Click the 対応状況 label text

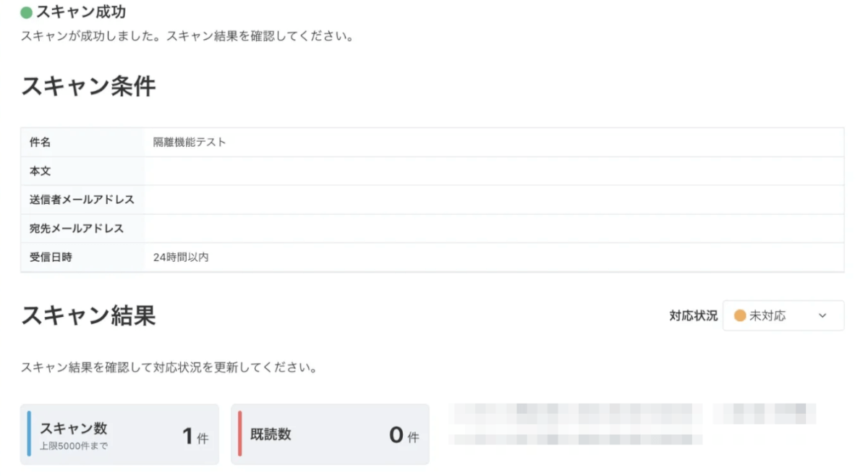coord(693,315)
